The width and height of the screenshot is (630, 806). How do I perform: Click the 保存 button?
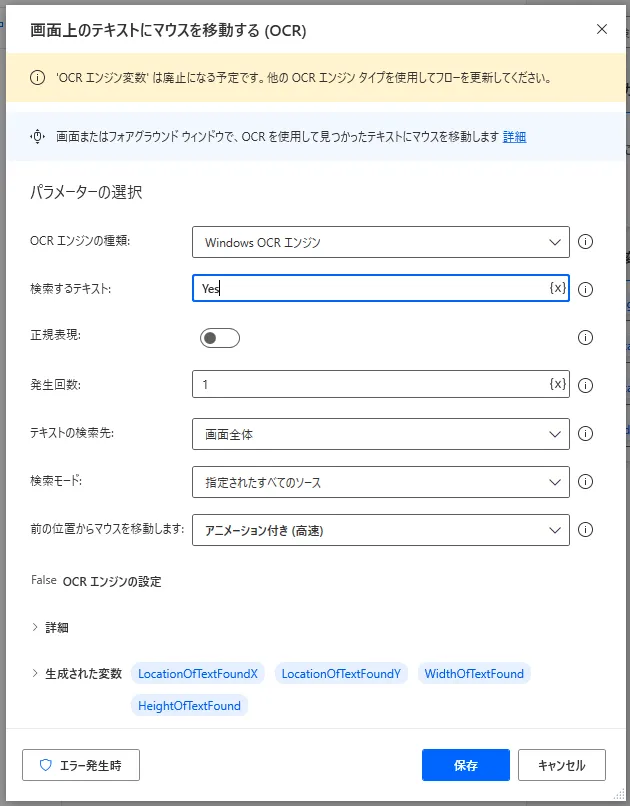pyautogui.click(x=466, y=765)
